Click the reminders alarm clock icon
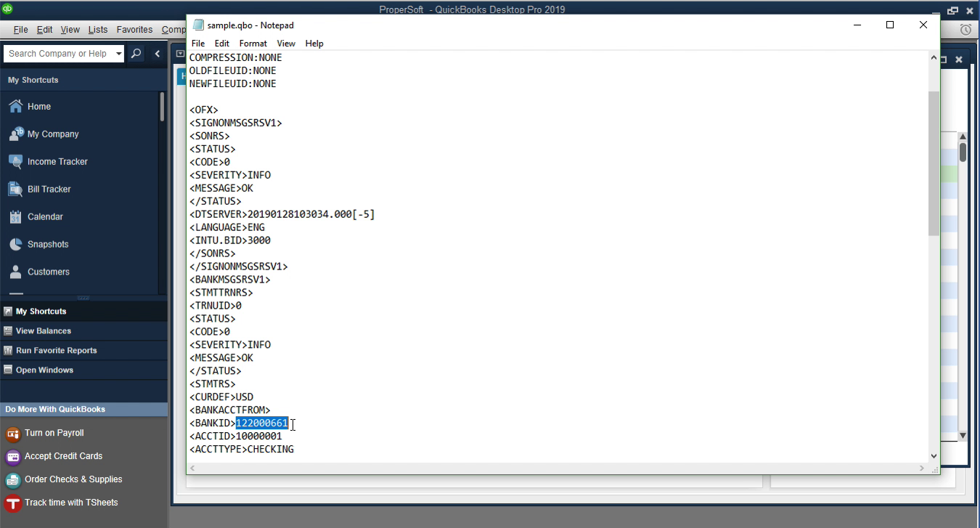The image size is (980, 528). tap(965, 30)
